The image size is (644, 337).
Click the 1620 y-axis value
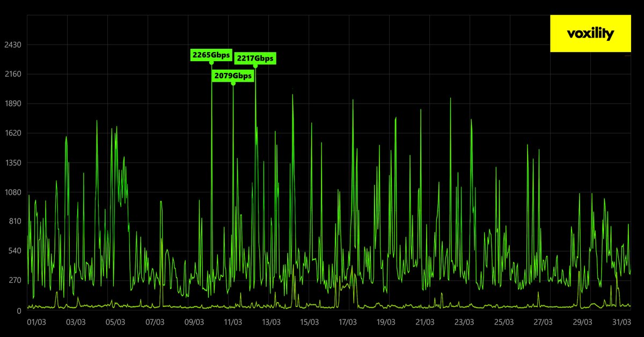12,133
